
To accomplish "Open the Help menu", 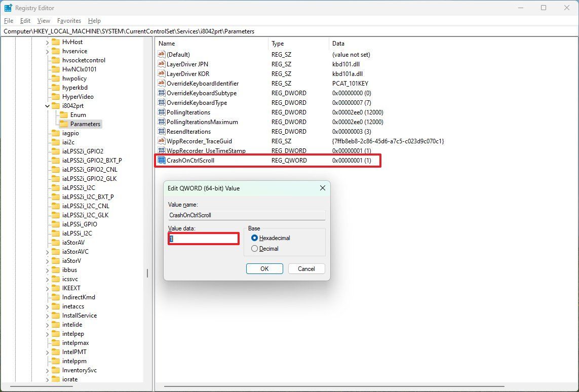I will (x=94, y=21).
